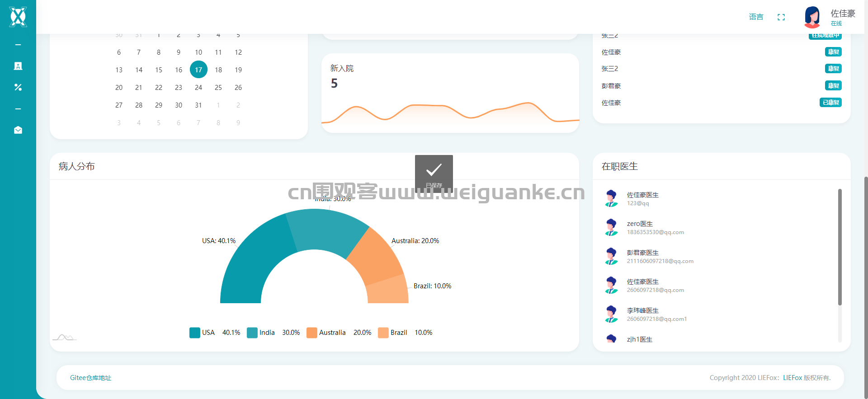Image resolution: width=868 pixels, height=399 pixels.
Task: Select calendar day 10
Action: [198, 52]
